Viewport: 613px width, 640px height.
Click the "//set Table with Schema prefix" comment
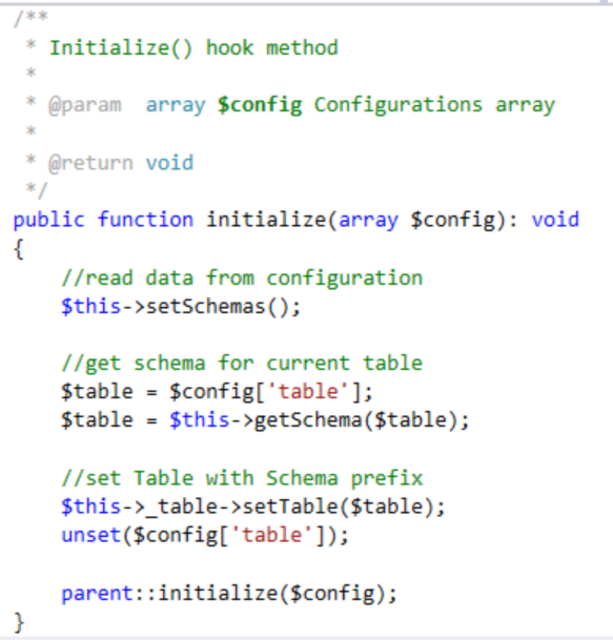pyautogui.click(x=241, y=478)
